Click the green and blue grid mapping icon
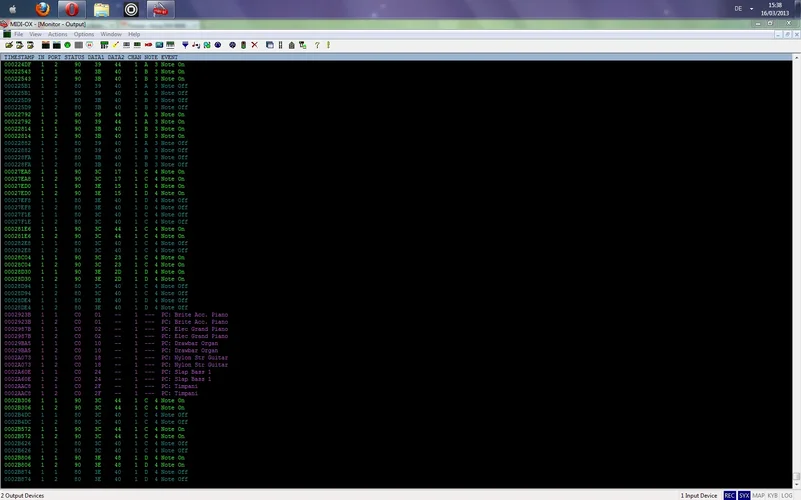 pos(207,45)
